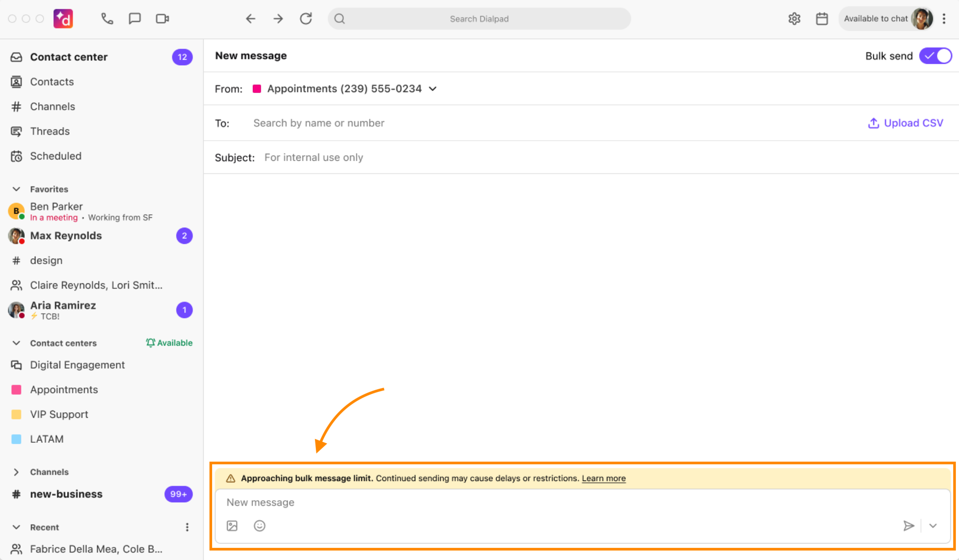Collapse the Recent section
Viewport: 959px width, 560px height.
pyautogui.click(x=17, y=527)
